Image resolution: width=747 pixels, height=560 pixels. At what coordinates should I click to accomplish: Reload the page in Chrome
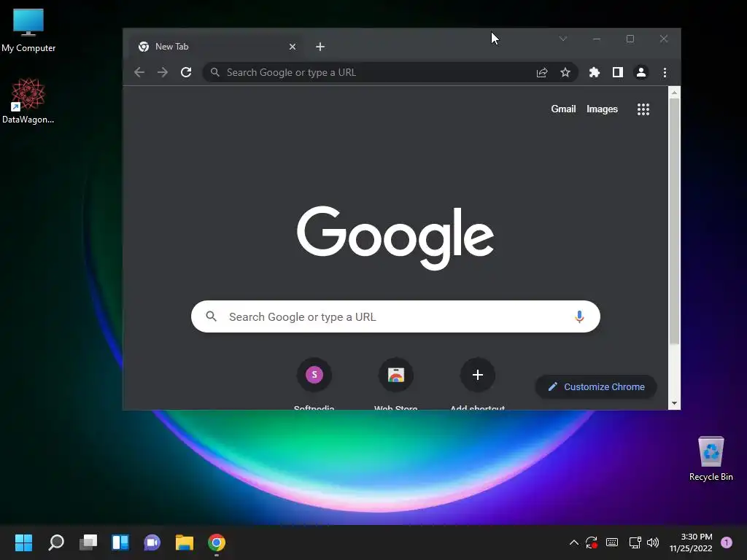(x=186, y=72)
